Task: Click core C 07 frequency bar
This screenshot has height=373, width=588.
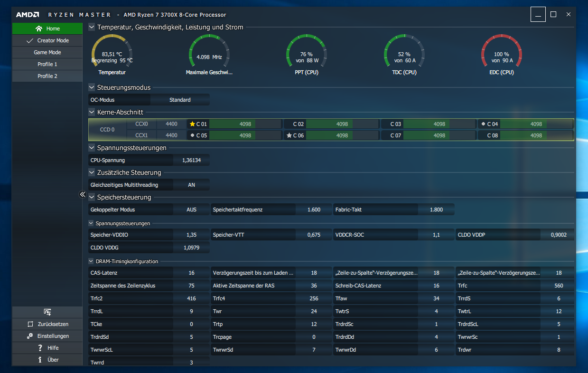Action: [439, 135]
